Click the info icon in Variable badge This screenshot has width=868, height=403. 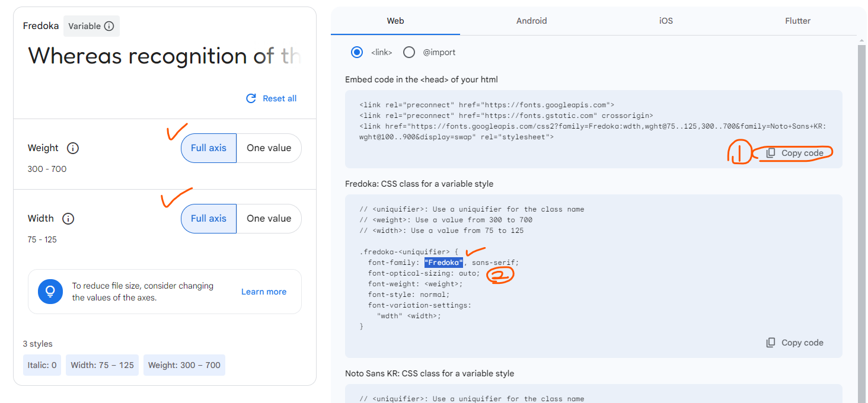pyautogui.click(x=109, y=26)
